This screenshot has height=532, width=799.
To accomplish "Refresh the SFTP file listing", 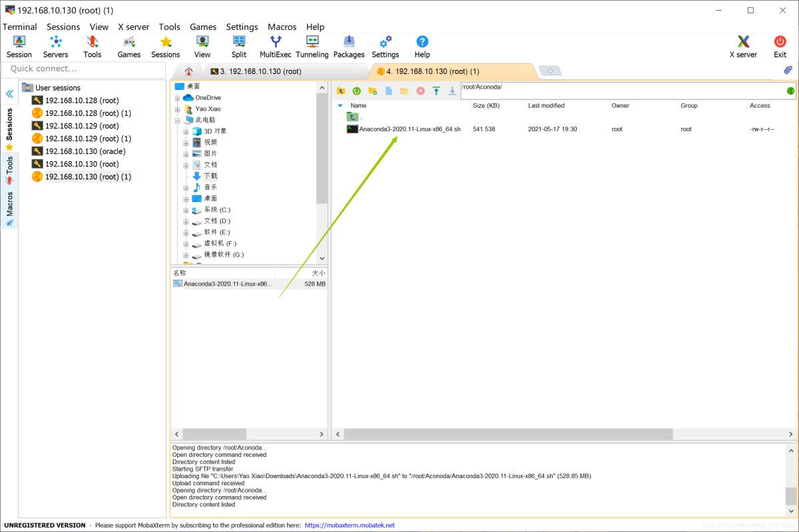I will click(x=356, y=90).
